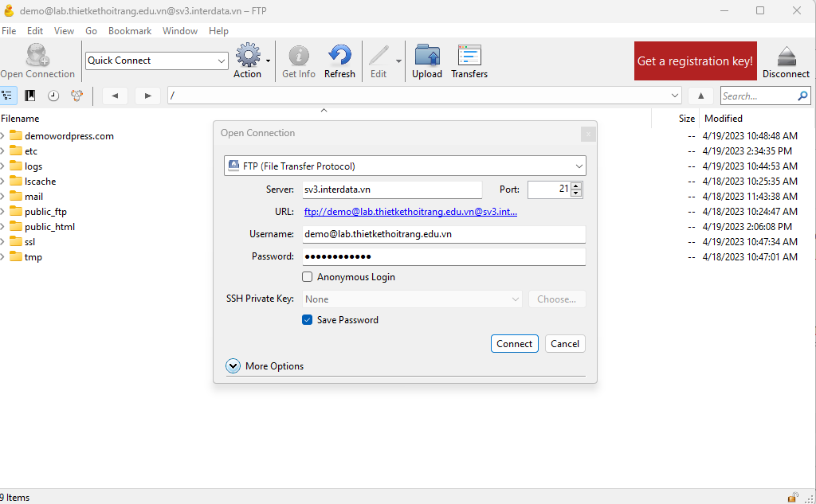Click the demowordpress.com folder icon
This screenshot has width=816, height=504.
coord(16,135)
